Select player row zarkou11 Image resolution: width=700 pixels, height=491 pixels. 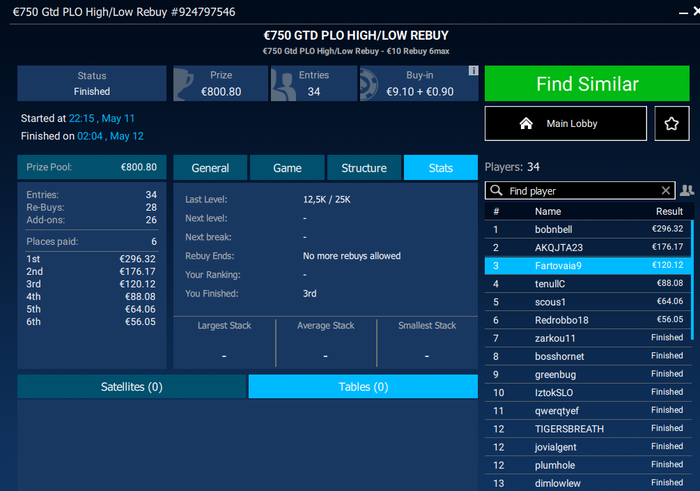[588, 338]
